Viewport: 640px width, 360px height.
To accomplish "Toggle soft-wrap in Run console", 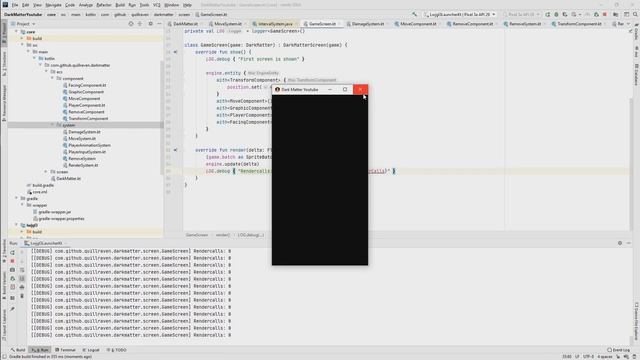I will (x=22, y=270).
